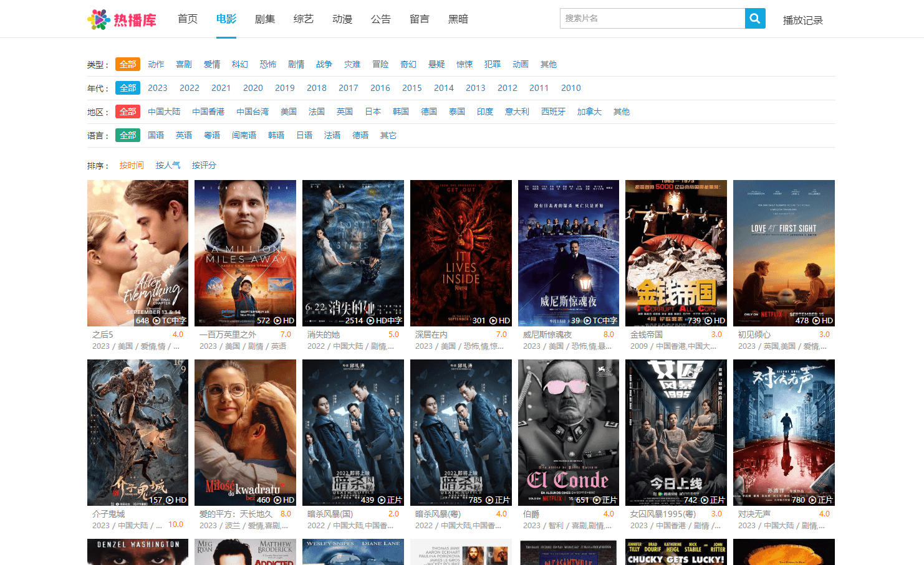Filter by year 2023
Image resolution: width=924 pixels, height=565 pixels.
point(158,88)
